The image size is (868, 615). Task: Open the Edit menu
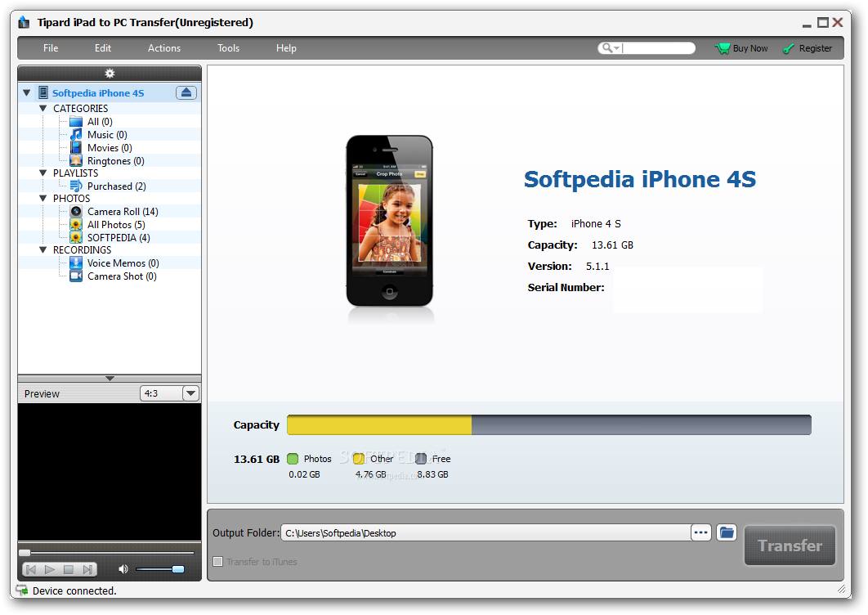(102, 48)
